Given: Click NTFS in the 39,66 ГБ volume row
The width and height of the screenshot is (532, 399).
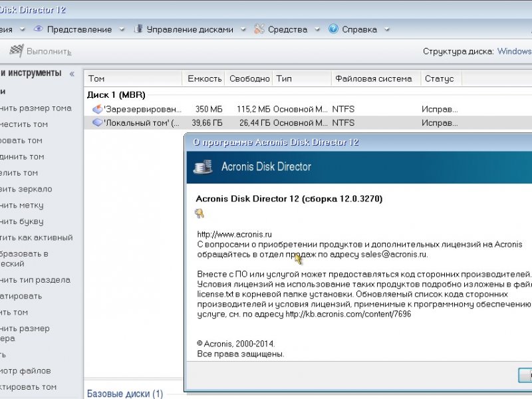Looking at the screenshot, I should 343,123.
